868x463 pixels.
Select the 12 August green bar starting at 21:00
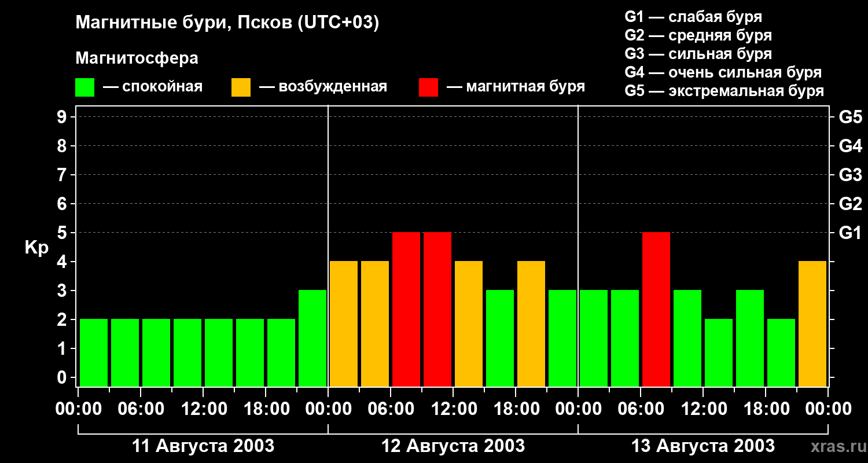(x=562, y=338)
